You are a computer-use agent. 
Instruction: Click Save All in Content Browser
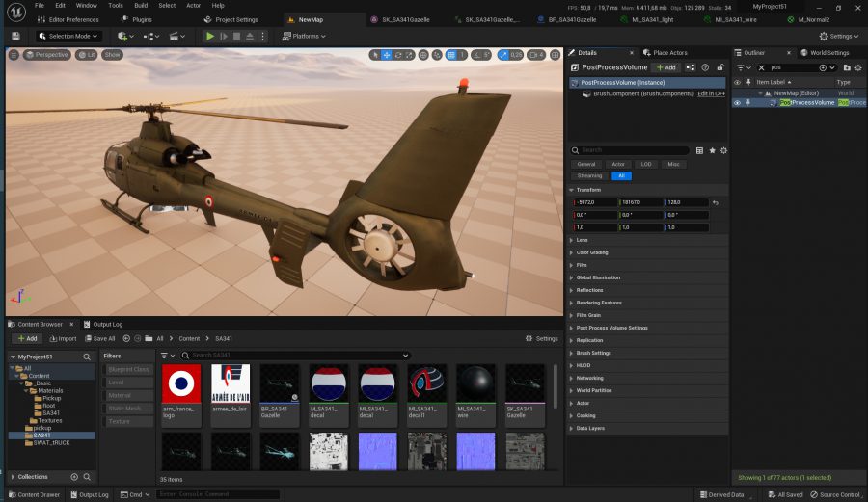(x=99, y=338)
